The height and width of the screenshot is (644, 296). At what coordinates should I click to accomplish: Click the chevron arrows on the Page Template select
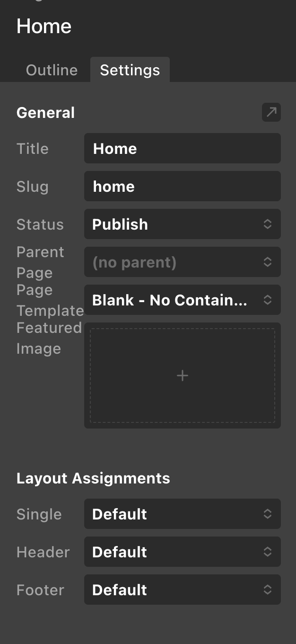(x=268, y=300)
